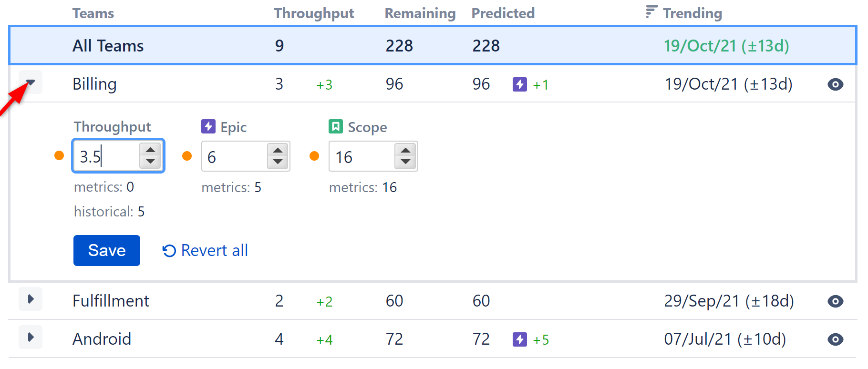The height and width of the screenshot is (369, 868).
Task: Select the Remaining column header
Action: [x=420, y=13]
